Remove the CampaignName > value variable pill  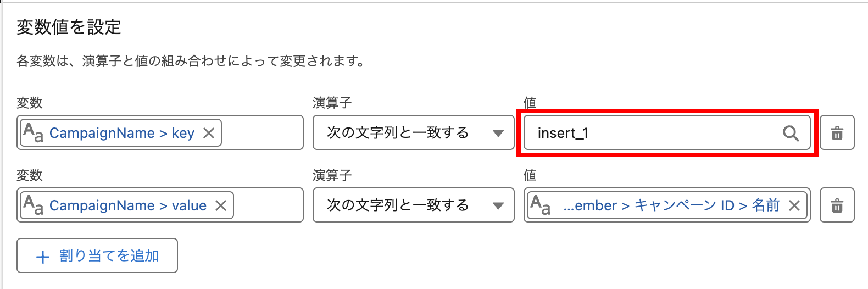[x=221, y=205]
